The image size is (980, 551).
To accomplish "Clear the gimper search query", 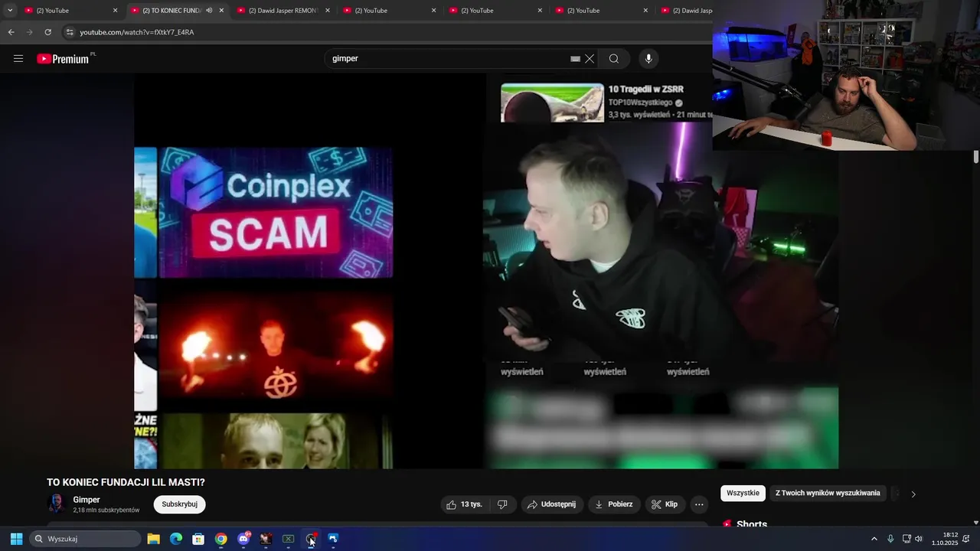I will click(x=590, y=58).
